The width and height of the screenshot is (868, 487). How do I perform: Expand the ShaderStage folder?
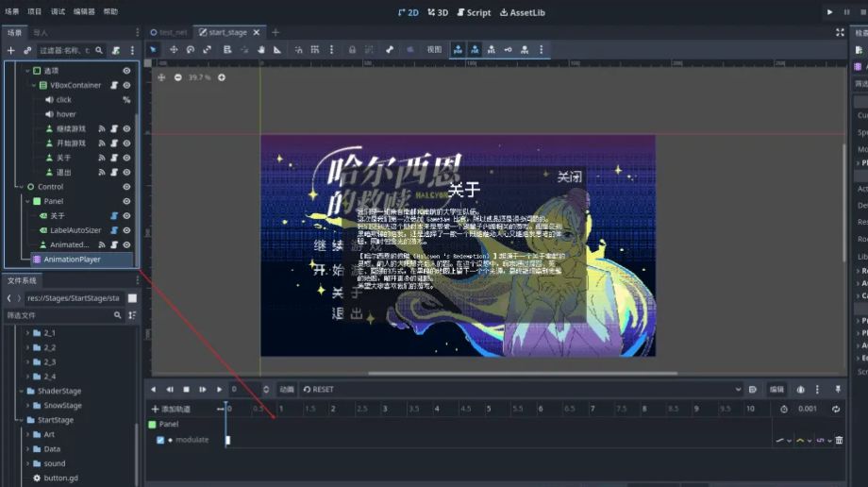(x=22, y=391)
